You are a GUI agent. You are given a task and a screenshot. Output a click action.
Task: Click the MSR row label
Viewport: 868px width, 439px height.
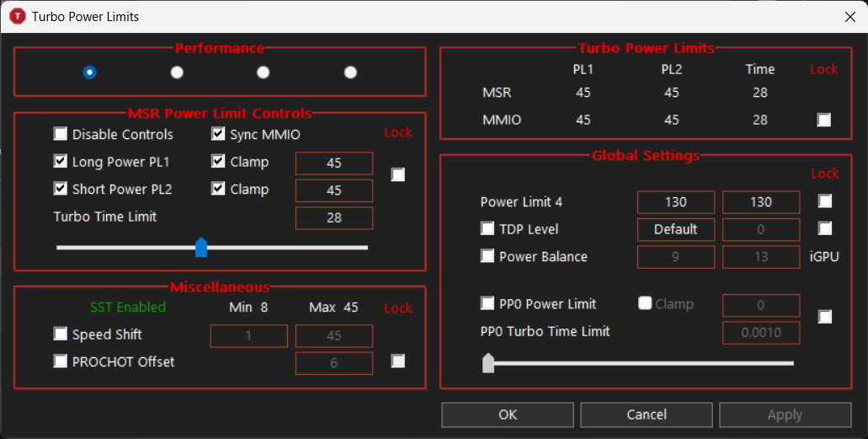coord(497,93)
